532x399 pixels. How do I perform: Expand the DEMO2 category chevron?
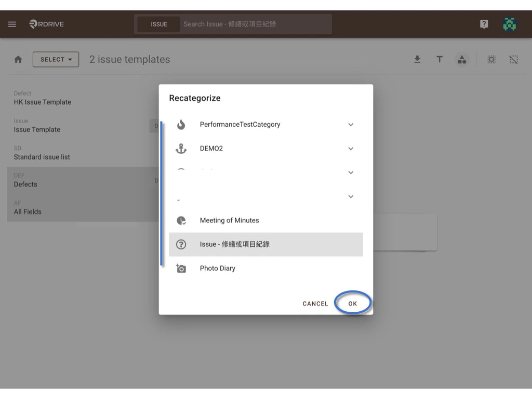coord(351,149)
